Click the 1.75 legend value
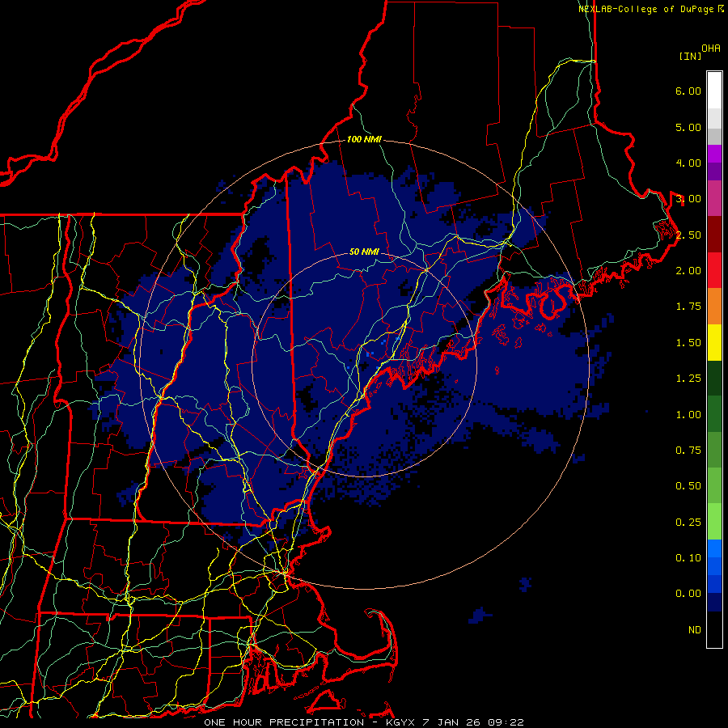 click(688, 307)
